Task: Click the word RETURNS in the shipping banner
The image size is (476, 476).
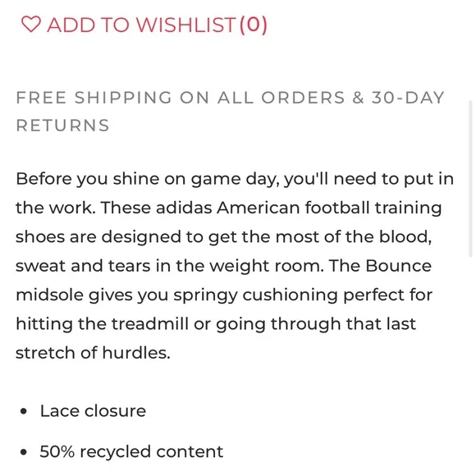Action: point(62,126)
